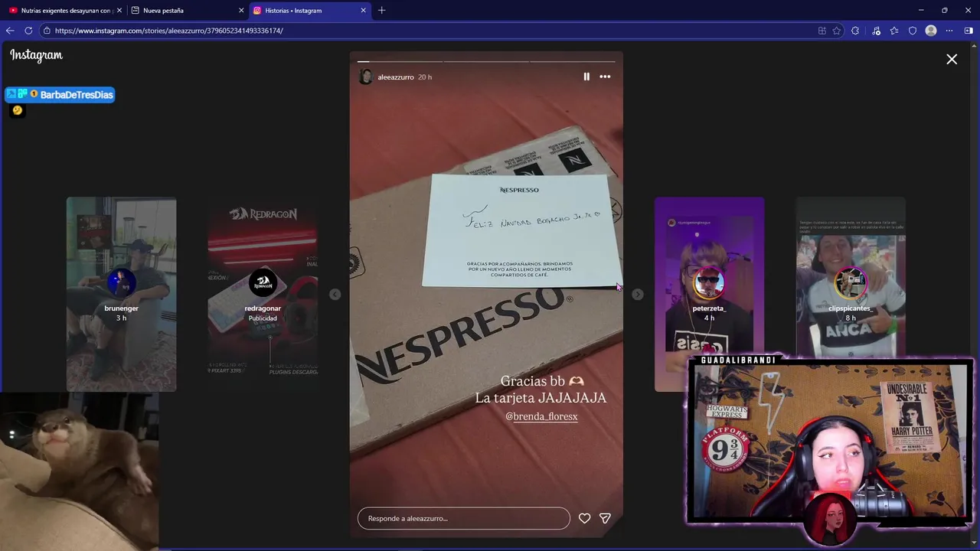Close the 'Nutrias exigentes' YouTube tab
The width and height of the screenshot is (980, 551).
[119, 11]
